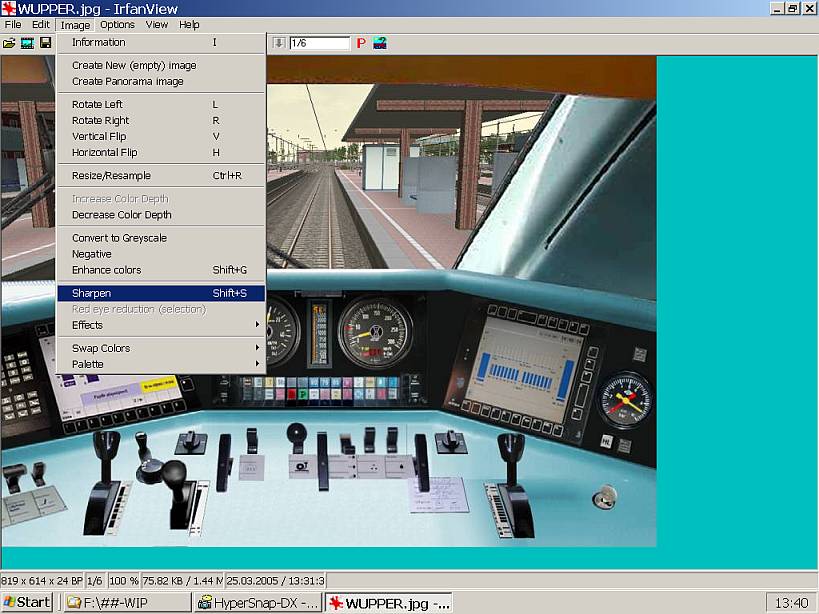Click the down arrow toolbar icon
The width and height of the screenshot is (819, 614).
[x=278, y=43]
